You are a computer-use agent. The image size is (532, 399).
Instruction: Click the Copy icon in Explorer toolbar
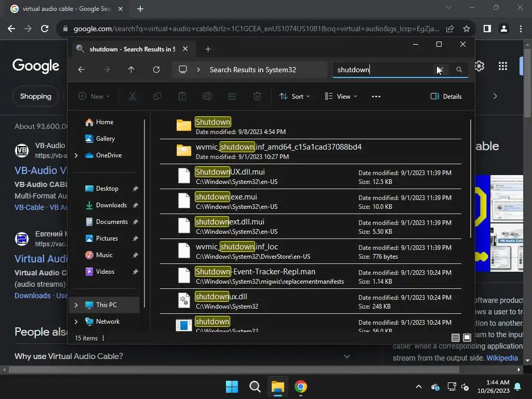tap(157, 96)
